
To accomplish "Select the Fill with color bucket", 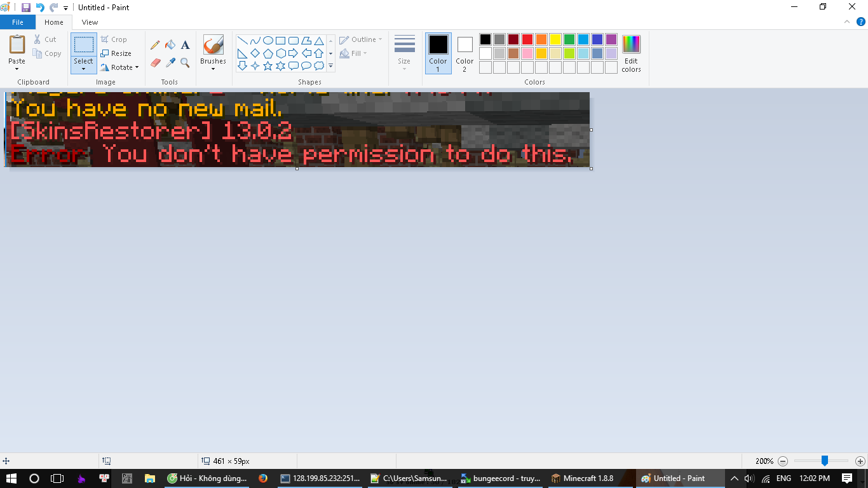I will tap(170, 45).
